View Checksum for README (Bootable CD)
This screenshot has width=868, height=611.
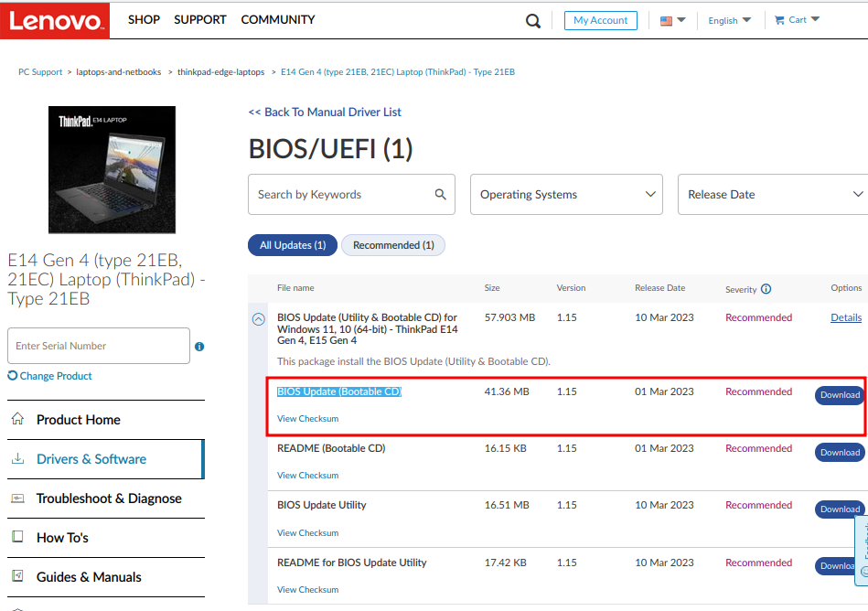[308, 476]
